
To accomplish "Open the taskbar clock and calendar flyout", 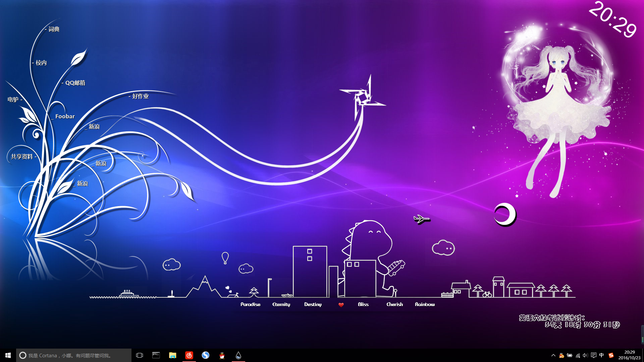I will [x=629, y=355].
